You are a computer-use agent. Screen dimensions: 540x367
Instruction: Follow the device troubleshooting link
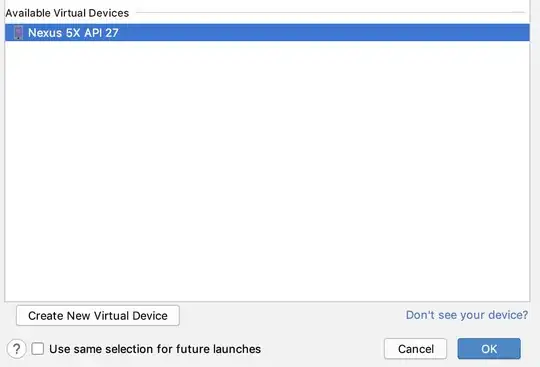coord(467,315)
